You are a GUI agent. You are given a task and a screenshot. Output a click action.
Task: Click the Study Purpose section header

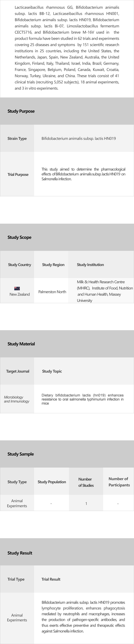(x=21, y=111)
